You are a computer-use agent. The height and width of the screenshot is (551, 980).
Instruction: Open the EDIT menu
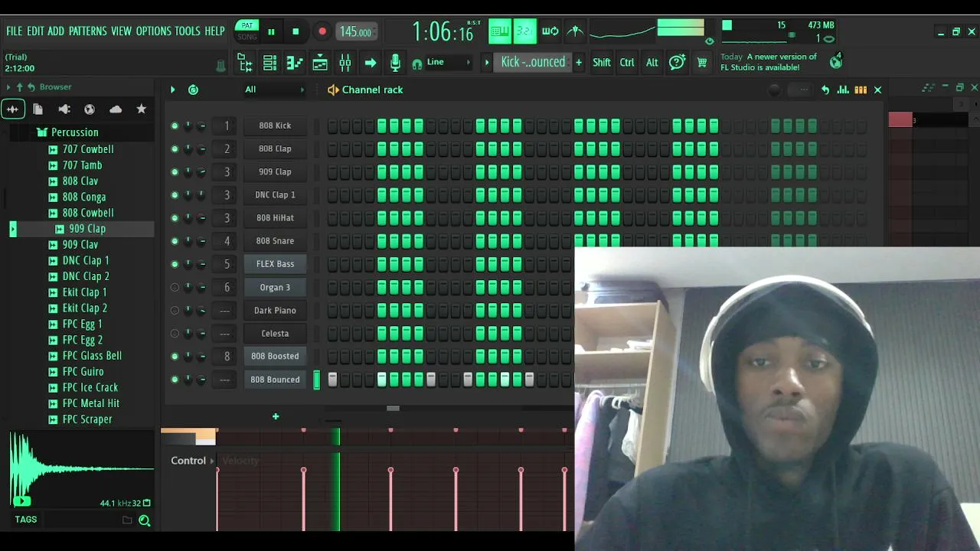pos(35,31)
